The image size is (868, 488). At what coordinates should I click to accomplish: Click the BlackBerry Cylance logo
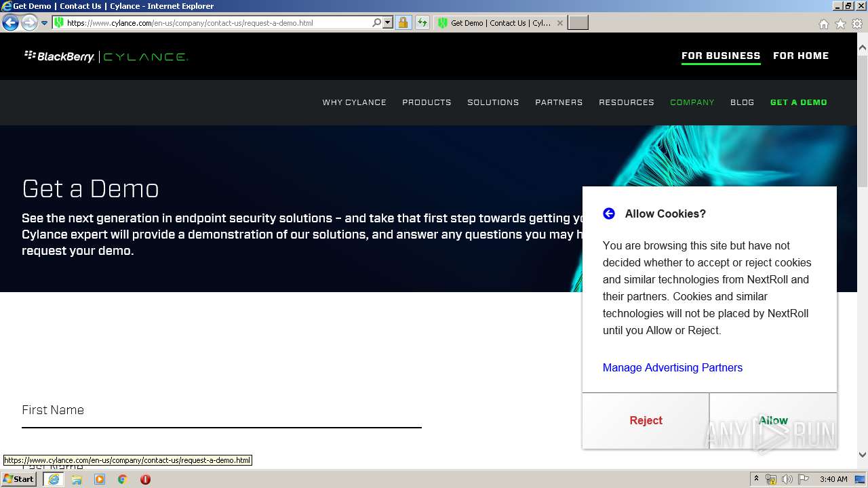(106, 56)
